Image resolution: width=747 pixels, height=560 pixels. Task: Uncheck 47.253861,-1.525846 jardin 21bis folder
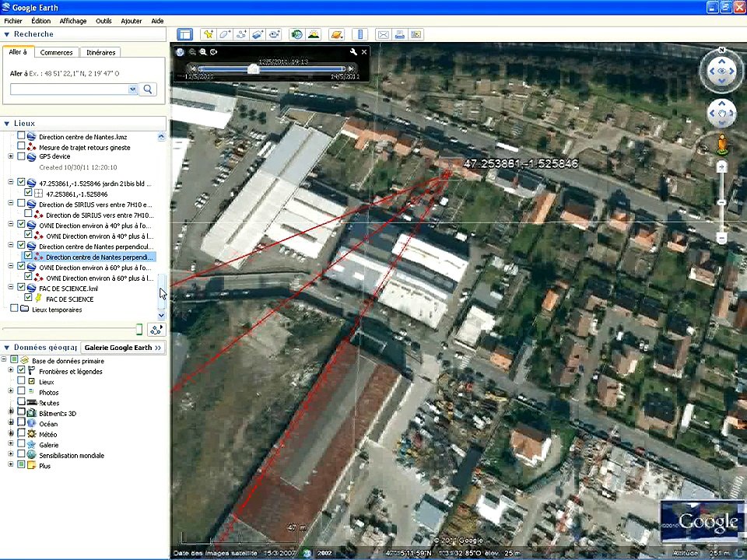tap(21, 182)
